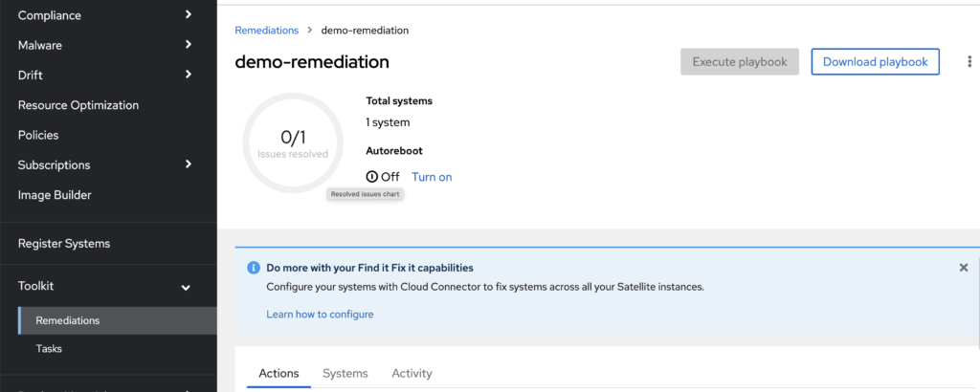Image resolution: width=980 pixels, height=392 pixels.
Task: Click the issues resolved donut chart
Action: tap(293, 143)
